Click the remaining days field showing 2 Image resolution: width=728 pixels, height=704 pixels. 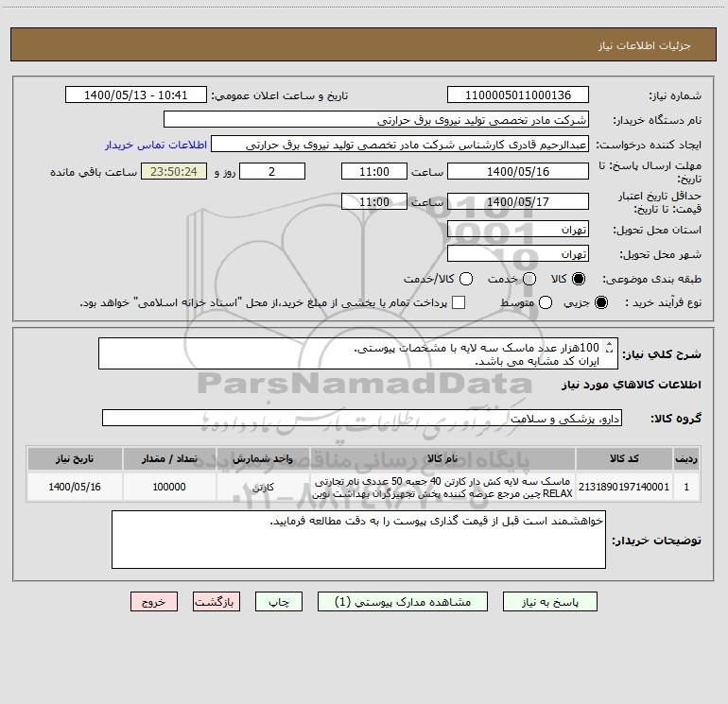tap(271, 171)
